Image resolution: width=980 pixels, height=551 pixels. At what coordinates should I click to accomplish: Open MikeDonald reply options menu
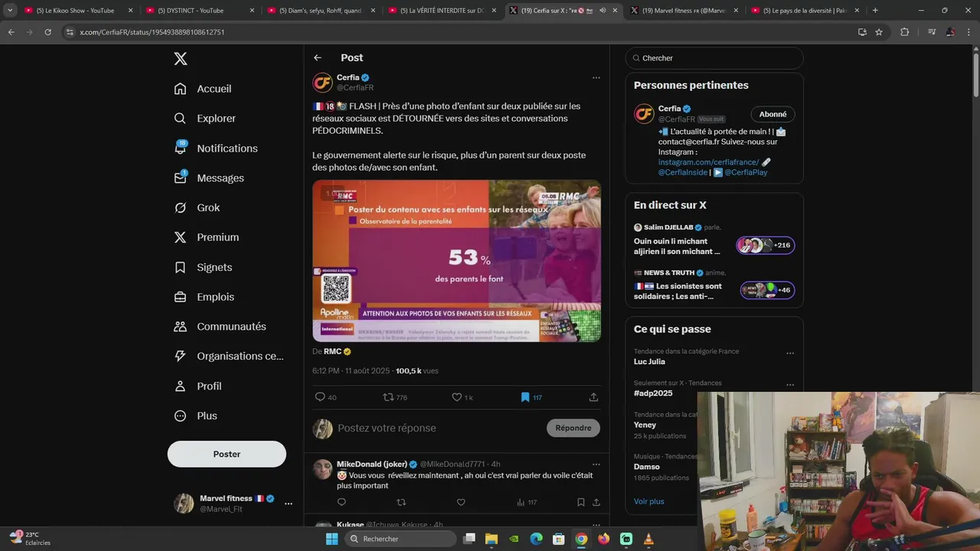[x=596, y=464]
